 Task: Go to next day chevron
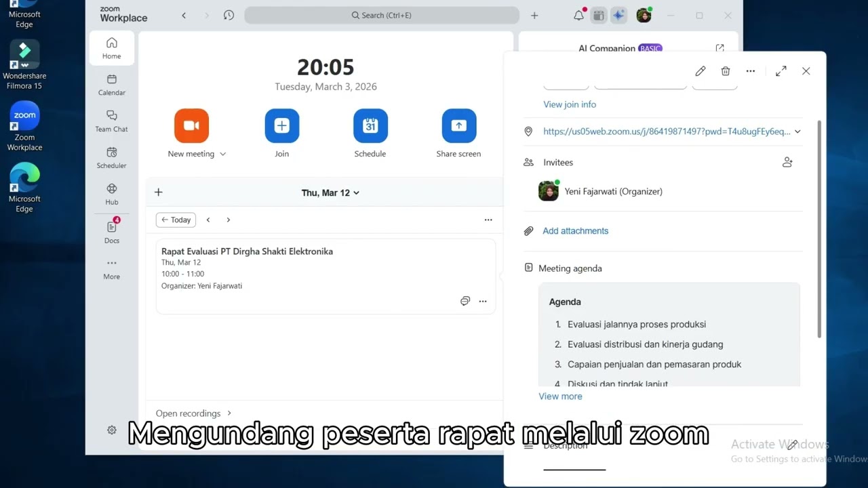pyautogui.click(x=229, y=220)
